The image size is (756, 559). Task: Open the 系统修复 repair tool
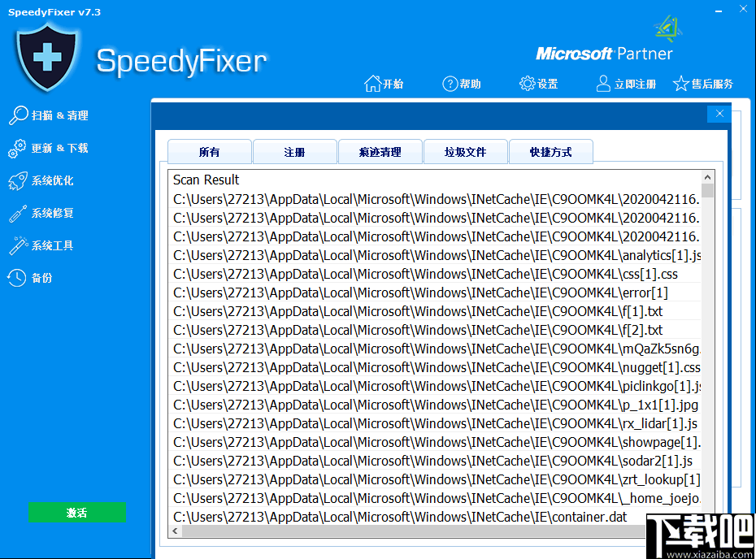point(50,213)
